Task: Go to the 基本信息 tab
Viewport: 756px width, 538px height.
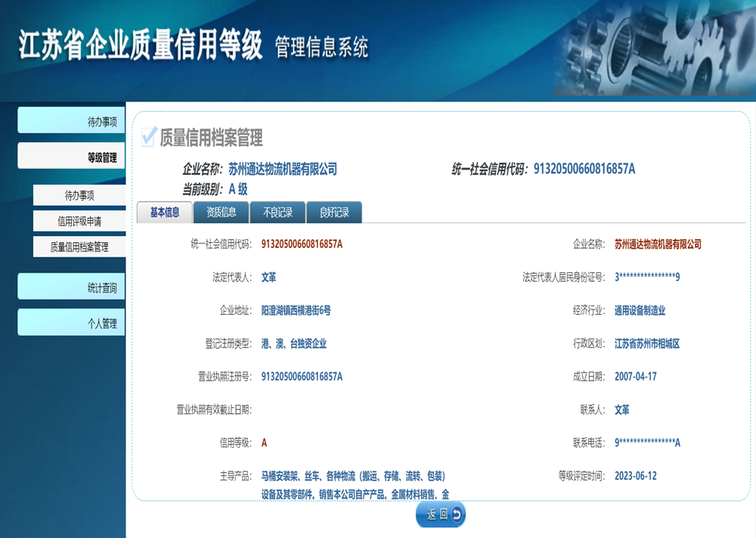Action: click(x=165, y=213)
